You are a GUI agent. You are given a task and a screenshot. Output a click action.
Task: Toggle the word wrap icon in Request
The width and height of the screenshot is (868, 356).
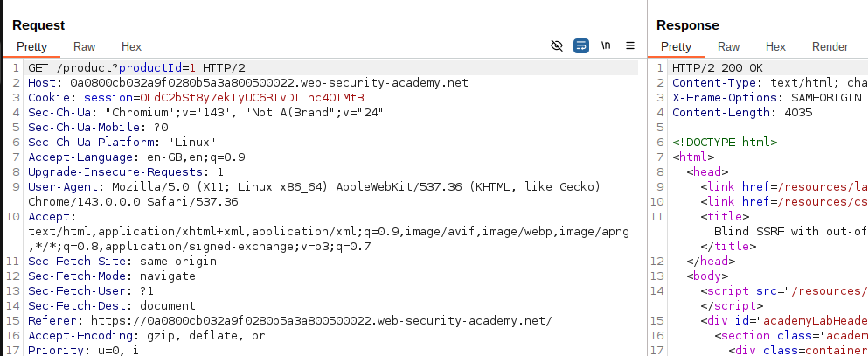tap(581, 46)
